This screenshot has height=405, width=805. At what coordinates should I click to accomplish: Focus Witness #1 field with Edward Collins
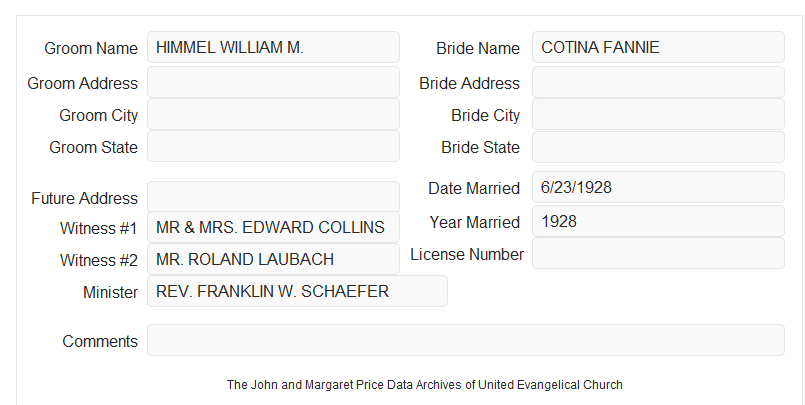pyautogui.click(x=273, y=227)
